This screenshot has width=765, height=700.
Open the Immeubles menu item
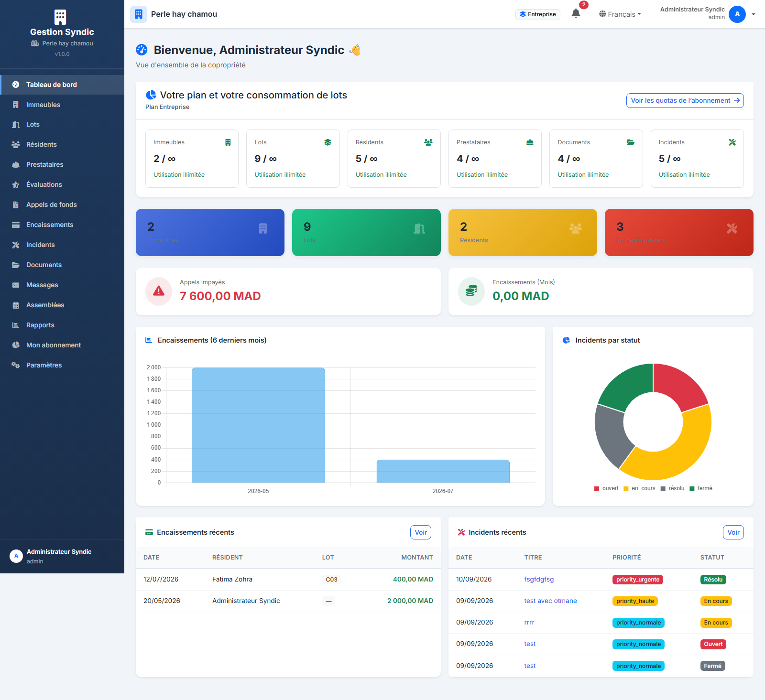pyautogui.click(x=62, y=105)
